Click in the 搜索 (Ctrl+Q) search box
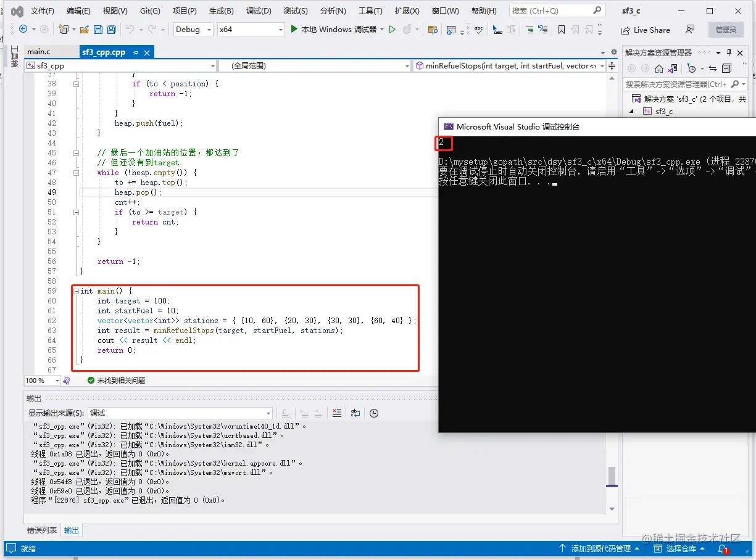 click(x=556, y=10)
